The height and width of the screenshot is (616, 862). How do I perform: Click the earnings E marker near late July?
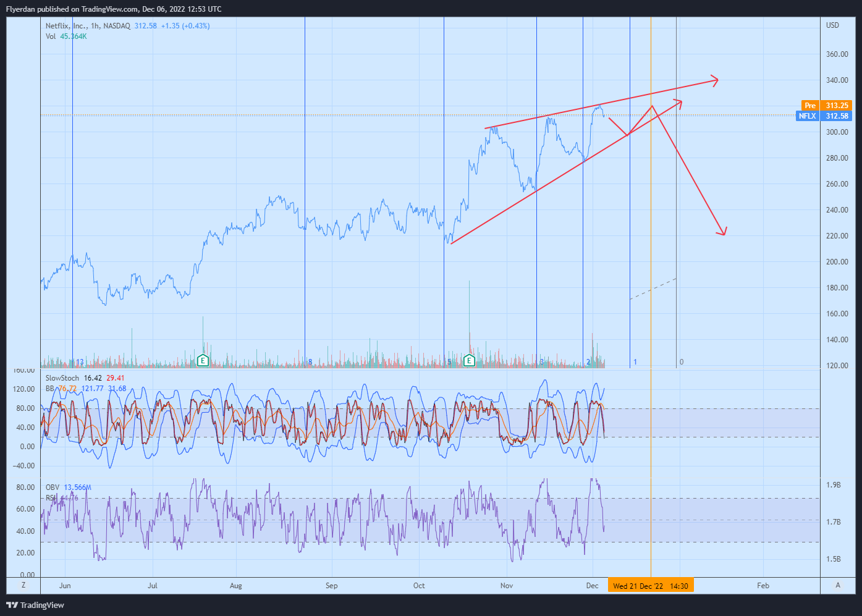(203, 361)
